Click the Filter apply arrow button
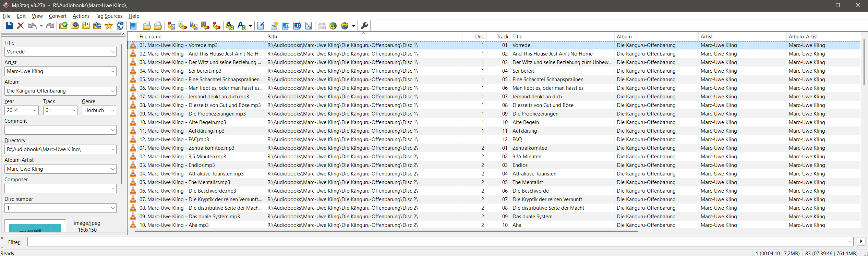This screenshot has width=868, height=256. [861, 241]
